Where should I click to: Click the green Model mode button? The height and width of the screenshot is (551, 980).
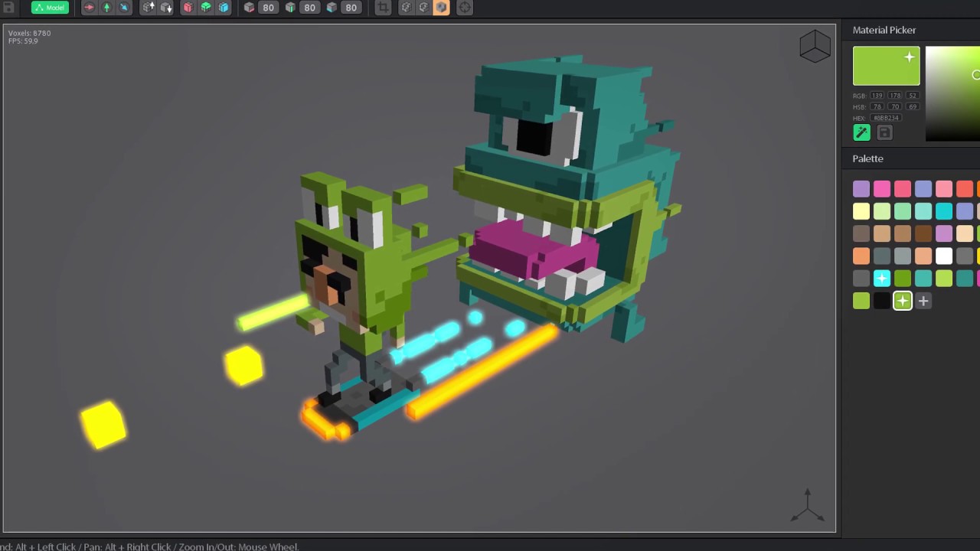tap(50, 8)
